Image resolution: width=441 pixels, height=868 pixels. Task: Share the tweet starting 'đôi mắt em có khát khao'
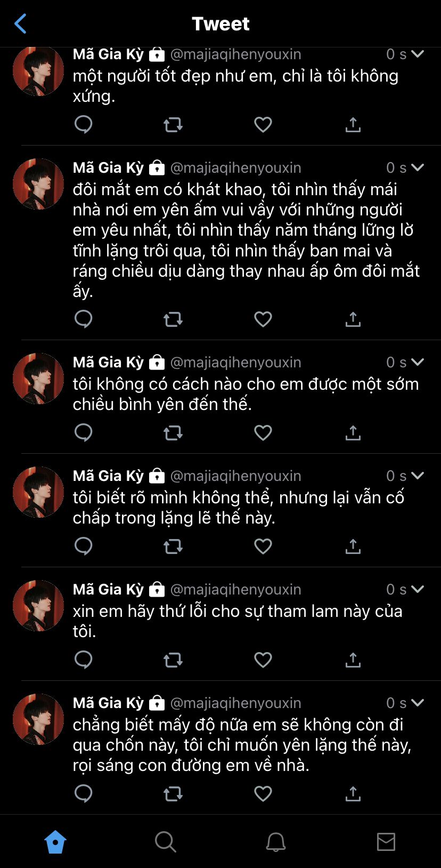point(353,319)
